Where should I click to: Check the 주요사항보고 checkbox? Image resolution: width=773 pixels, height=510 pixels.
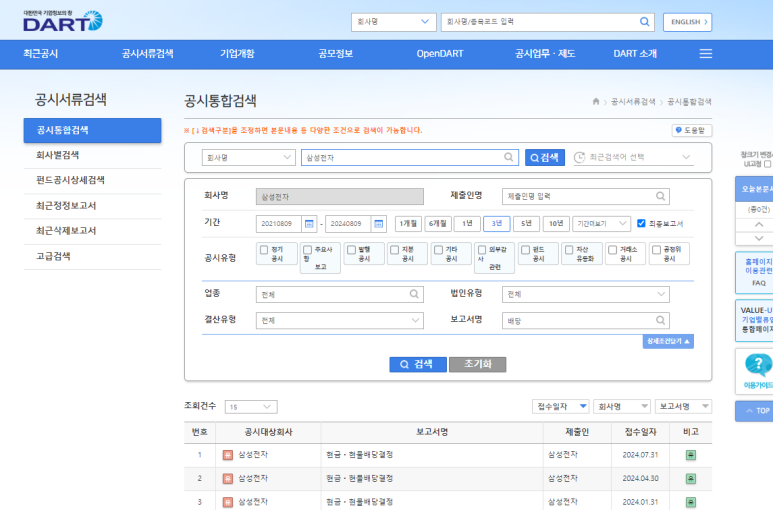[308, 250]
